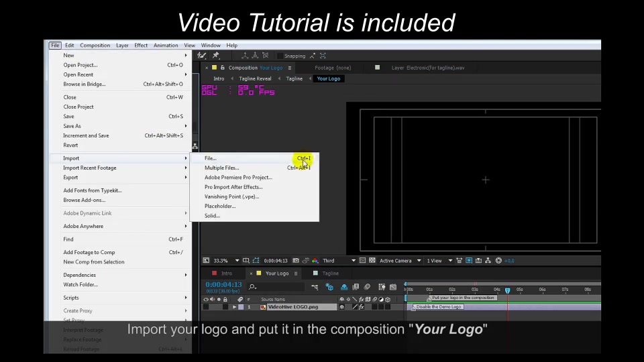The width and height of the screenshot is (644, 362).
Task: Click snap-to-edges extension icon beside Snapping
Action: (x=313, y=56)
